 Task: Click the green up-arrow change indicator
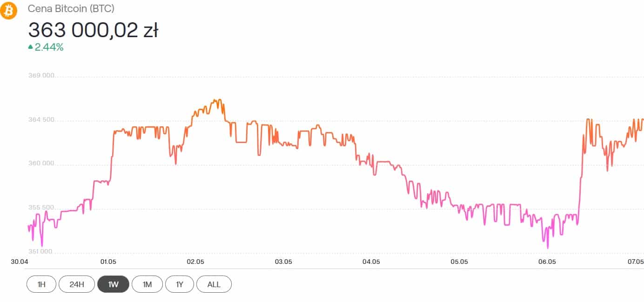coord(31,46)
